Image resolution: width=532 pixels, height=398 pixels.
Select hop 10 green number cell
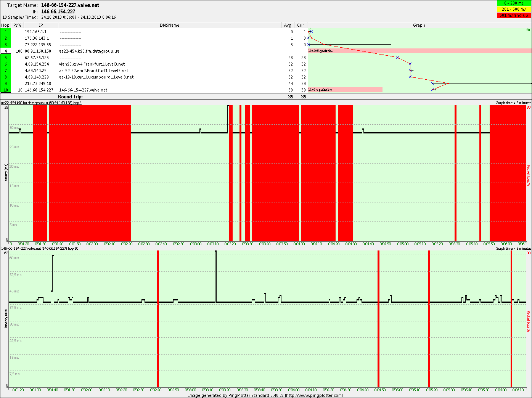6,90
